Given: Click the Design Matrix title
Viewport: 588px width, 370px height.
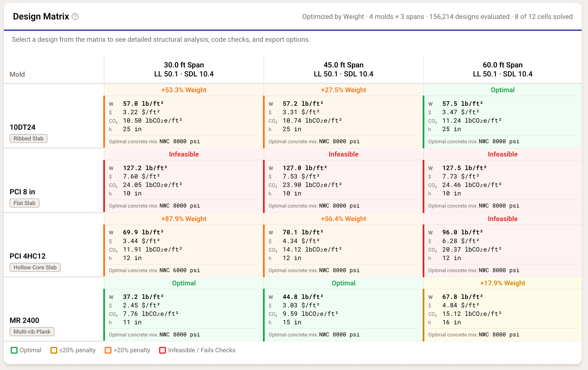Looking at the screenshot, I should pyautogui.click(x=41, y=16).
